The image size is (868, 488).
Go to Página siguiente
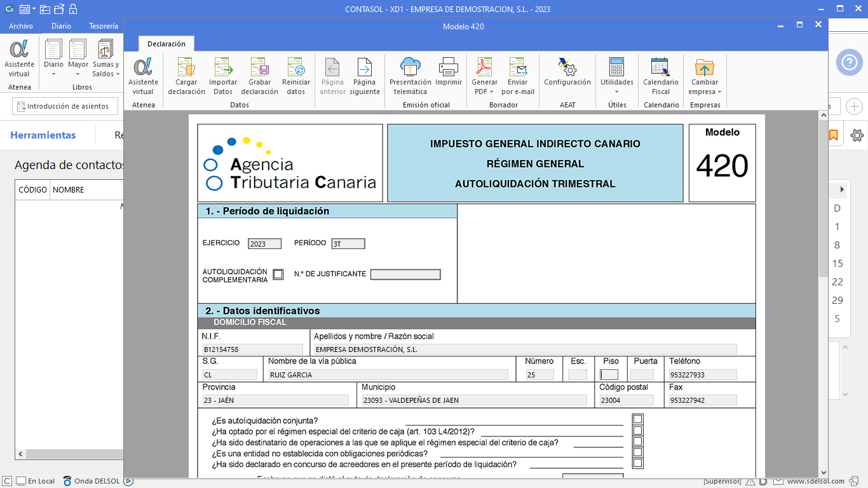tap(364, 76)
